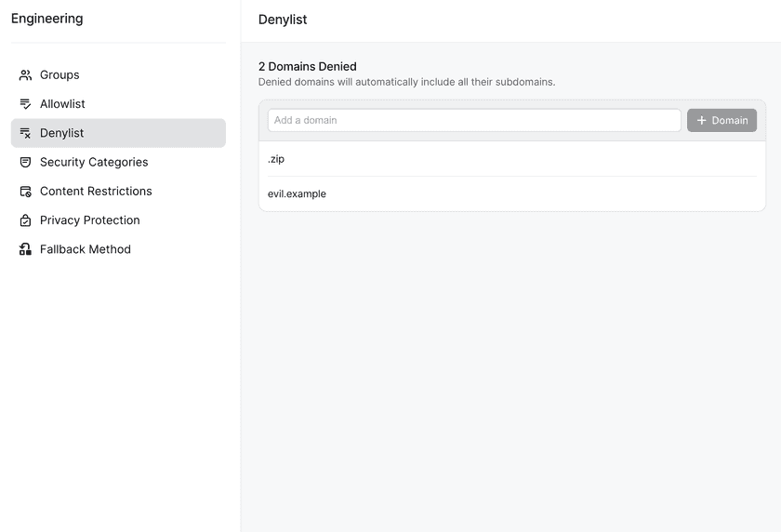Image resolution: width=781 pixels, height=532 pixels.
Task: Navigate to Content Restrictions
Action: click(x=96, y=192)
